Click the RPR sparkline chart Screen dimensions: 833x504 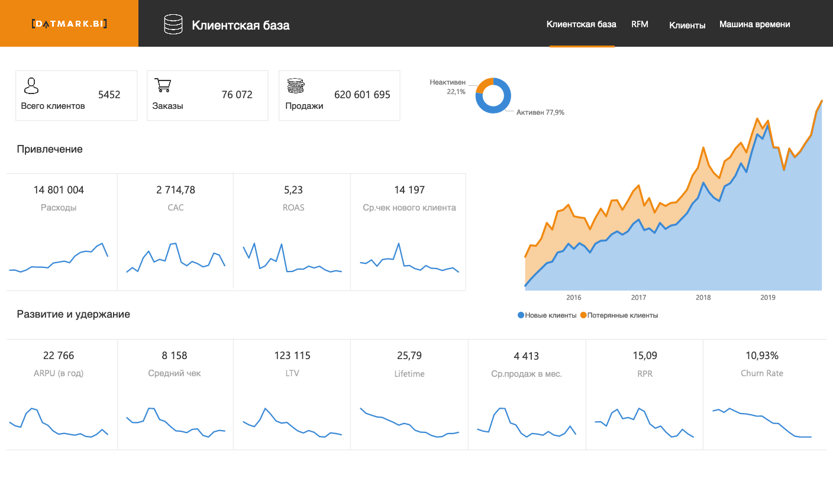point(644,422)
